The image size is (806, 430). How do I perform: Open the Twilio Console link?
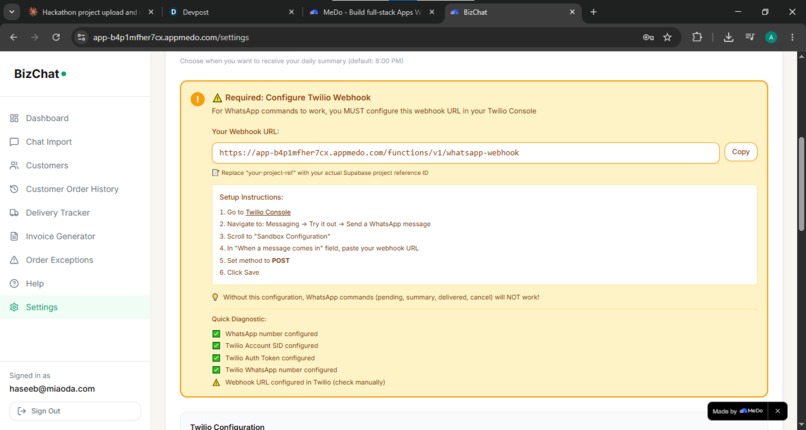coord(268,212)
